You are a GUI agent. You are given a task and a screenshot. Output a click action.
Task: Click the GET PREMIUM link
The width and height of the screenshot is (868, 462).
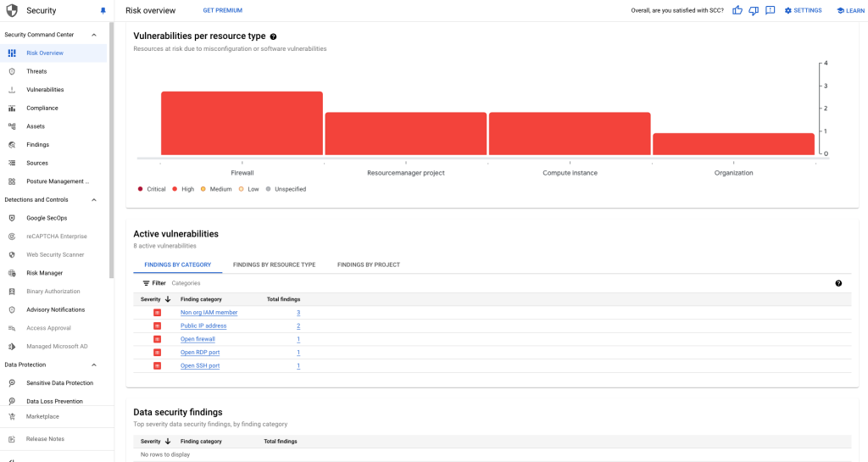point(223,10)
